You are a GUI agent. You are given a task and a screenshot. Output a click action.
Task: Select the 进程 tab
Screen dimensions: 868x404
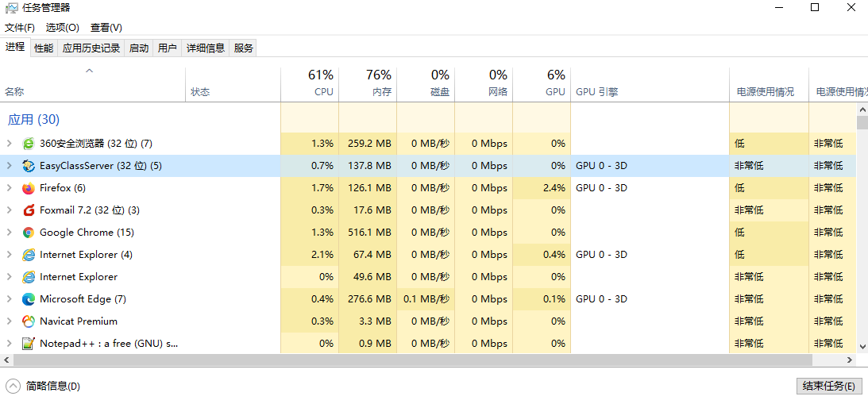[16, 47]
